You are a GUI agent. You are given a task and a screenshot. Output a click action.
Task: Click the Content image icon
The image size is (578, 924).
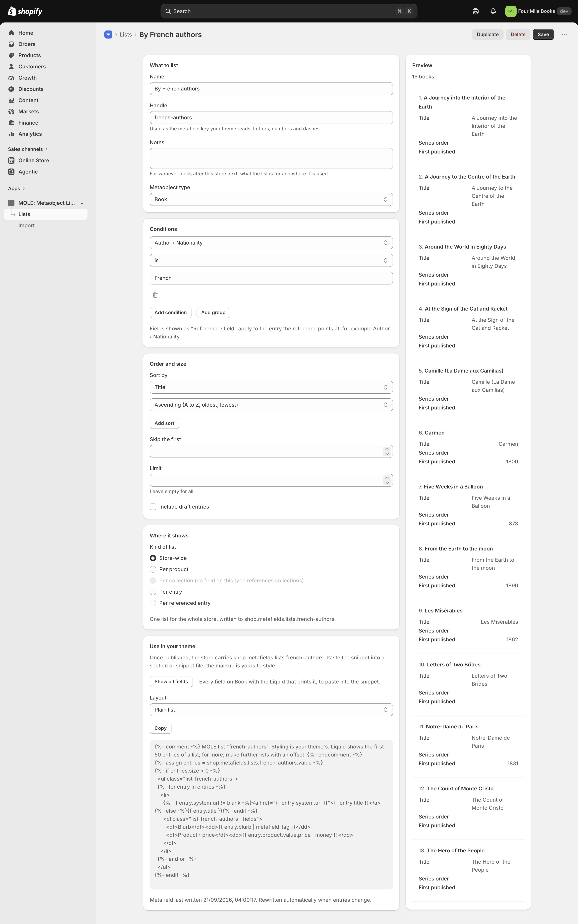[11, 100]
